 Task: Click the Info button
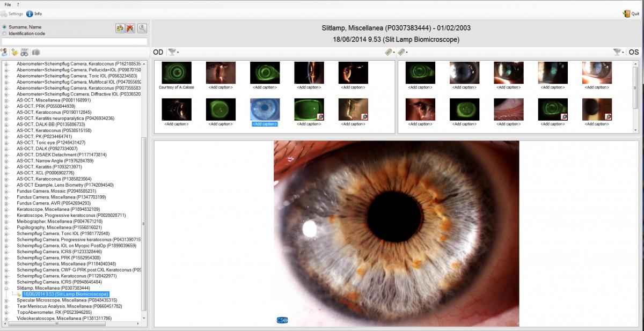[34, 14]
